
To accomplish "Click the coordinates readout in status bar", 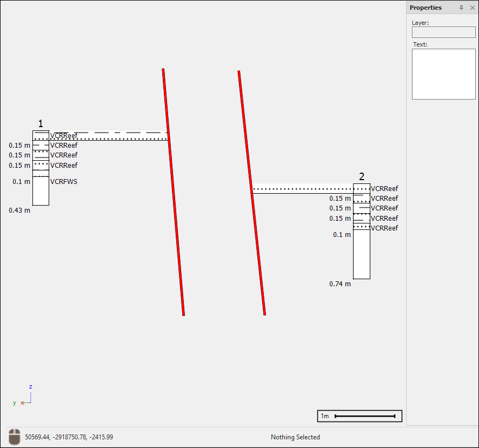I will (69, 437).
